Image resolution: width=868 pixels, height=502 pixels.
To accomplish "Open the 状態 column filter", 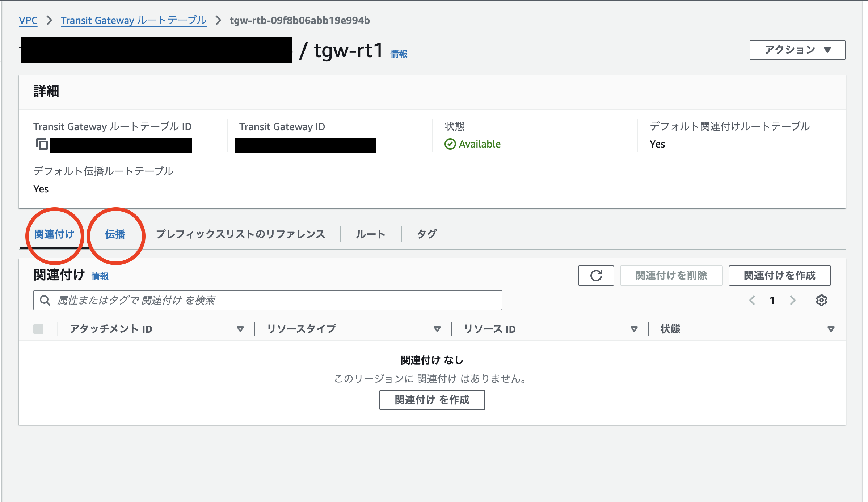I will coord(831,329).
